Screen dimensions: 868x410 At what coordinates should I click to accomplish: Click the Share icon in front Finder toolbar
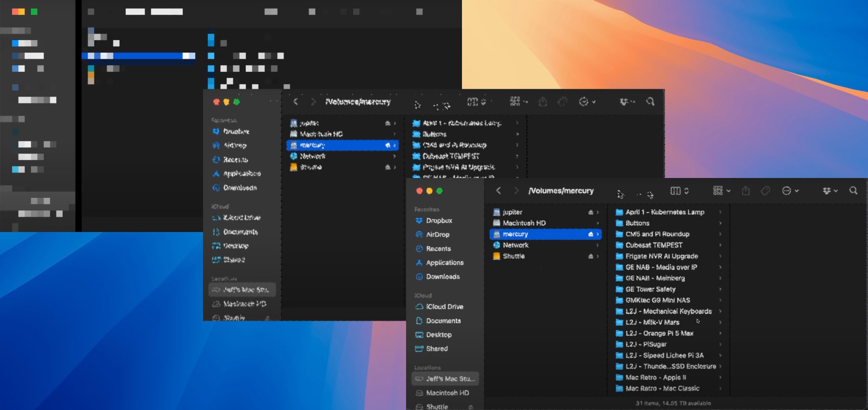[746, 191]
